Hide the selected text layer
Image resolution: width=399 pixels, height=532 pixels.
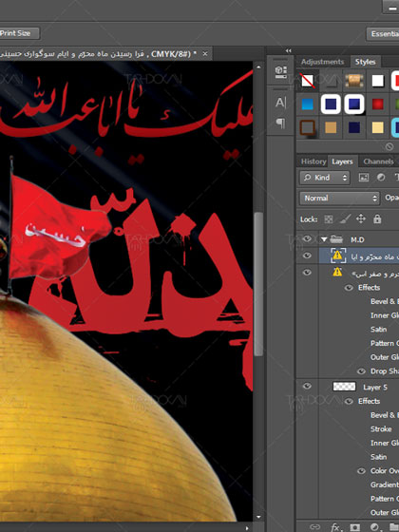tap(307, 256)
